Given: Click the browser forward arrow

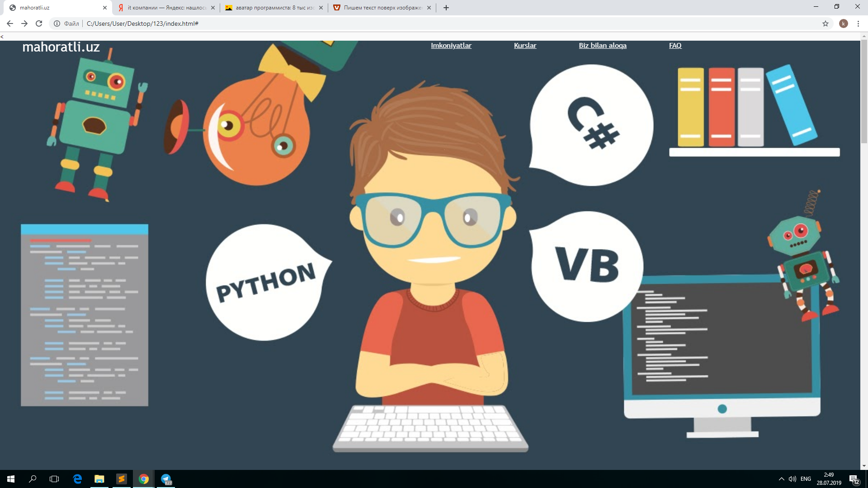Looking at the screenshot, I should [24, 23].
